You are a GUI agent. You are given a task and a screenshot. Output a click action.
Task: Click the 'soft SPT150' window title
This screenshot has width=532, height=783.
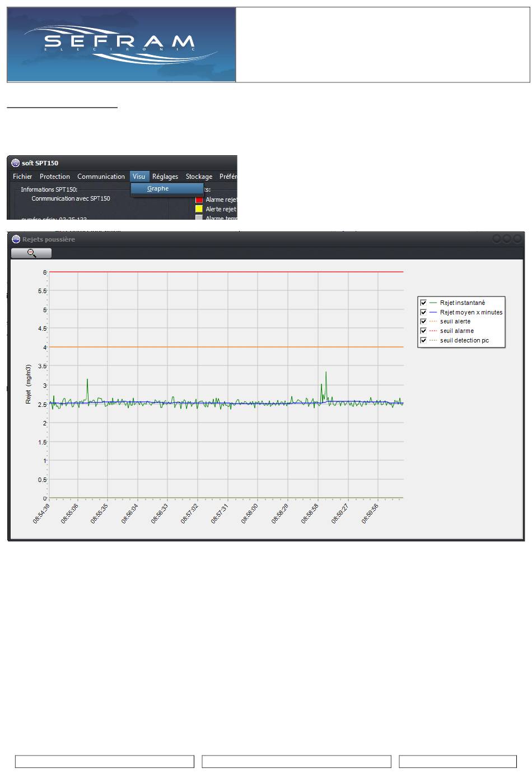[40, 163]
